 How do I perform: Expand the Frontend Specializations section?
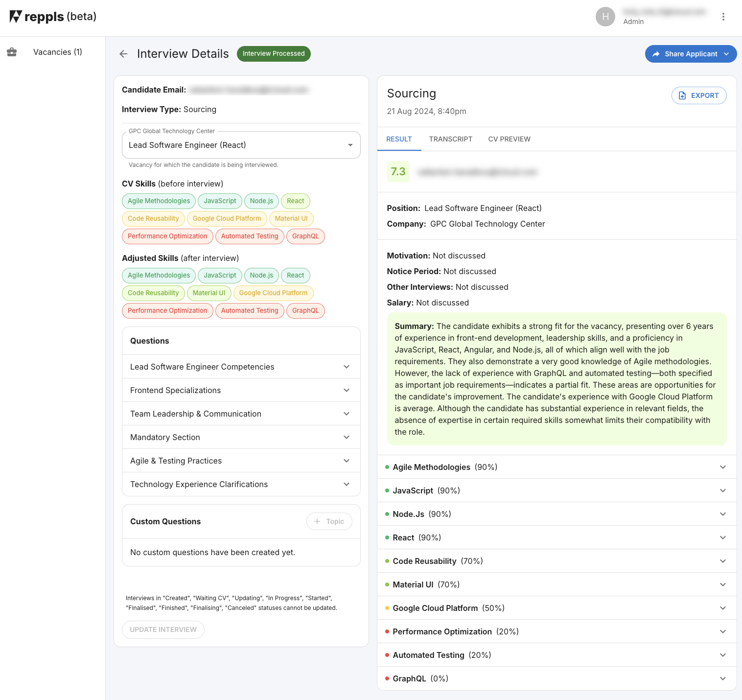pos(241,390)
